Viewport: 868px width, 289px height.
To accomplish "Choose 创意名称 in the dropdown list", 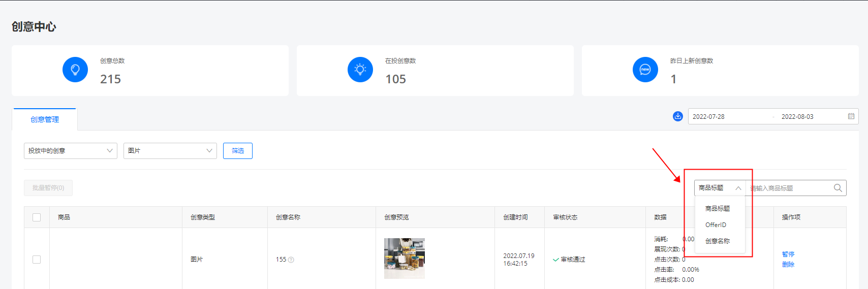I will tap(717, 241).
